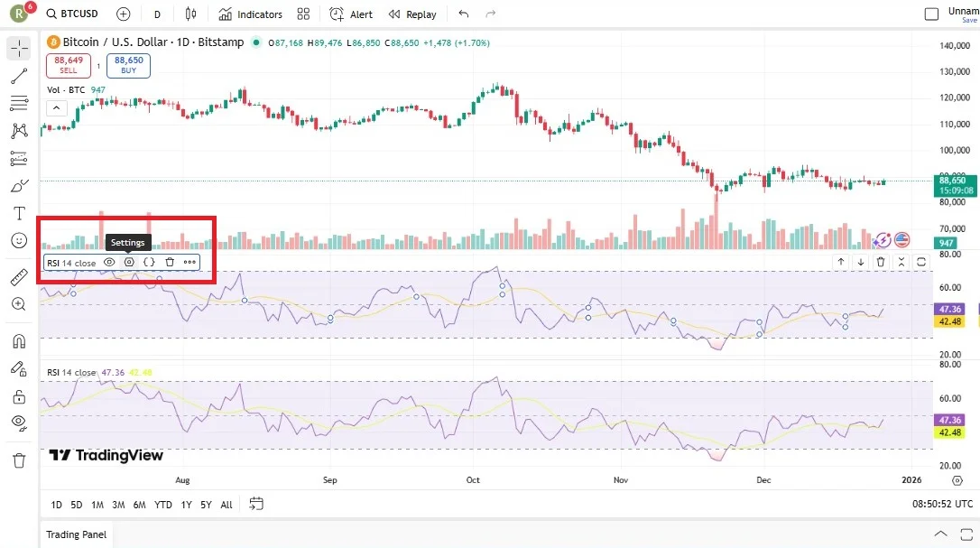Open the Trading Panel tab
The width and height of the screenshot is (980, 548).
pos(77,534)
